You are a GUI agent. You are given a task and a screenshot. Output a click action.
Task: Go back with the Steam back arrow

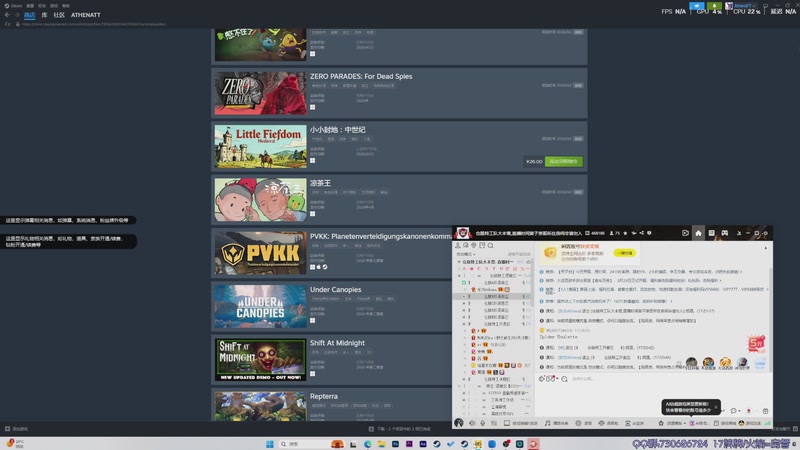click(7, 15)
